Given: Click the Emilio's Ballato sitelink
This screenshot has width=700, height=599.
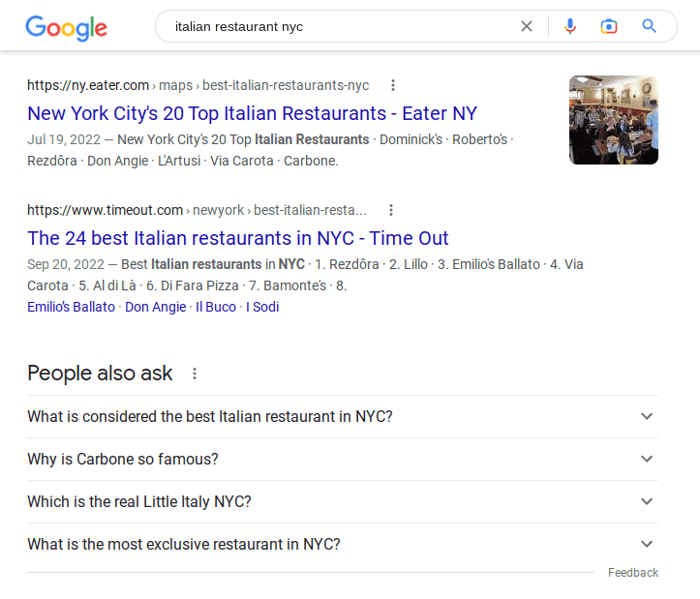Looking at the screenshot, I should 71,307.
